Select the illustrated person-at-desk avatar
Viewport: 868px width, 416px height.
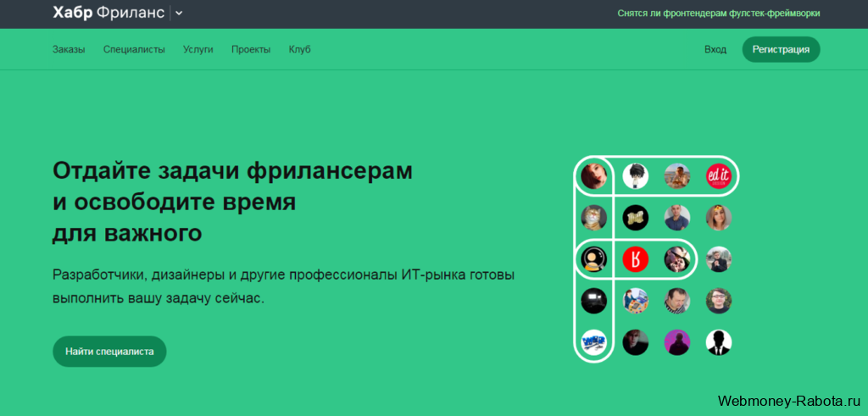pos(636,301)
